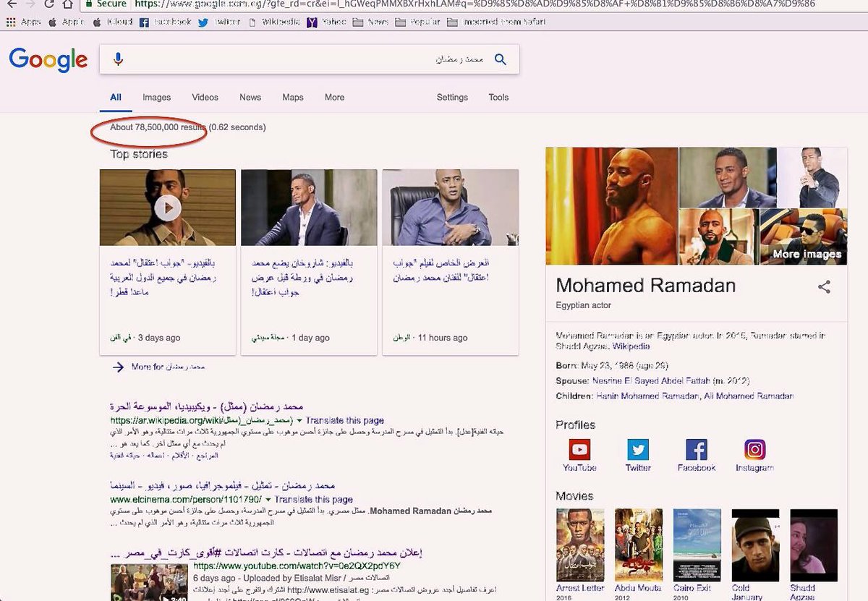This screenshot has width=868, height=601.
Task: Open the Twitter bookmark
Action: 218,22
